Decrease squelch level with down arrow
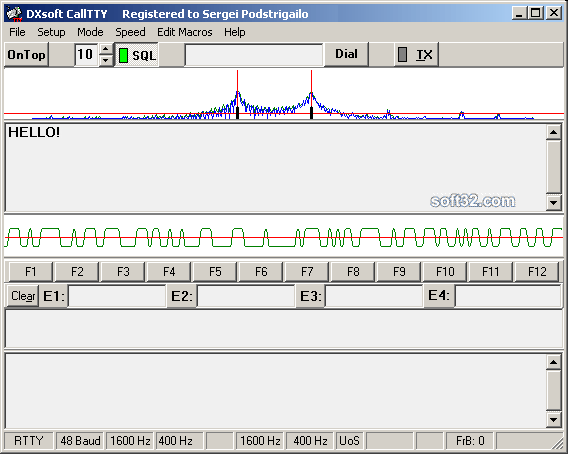The height and width of the screenshot is (454, 568). coord(105,61)
